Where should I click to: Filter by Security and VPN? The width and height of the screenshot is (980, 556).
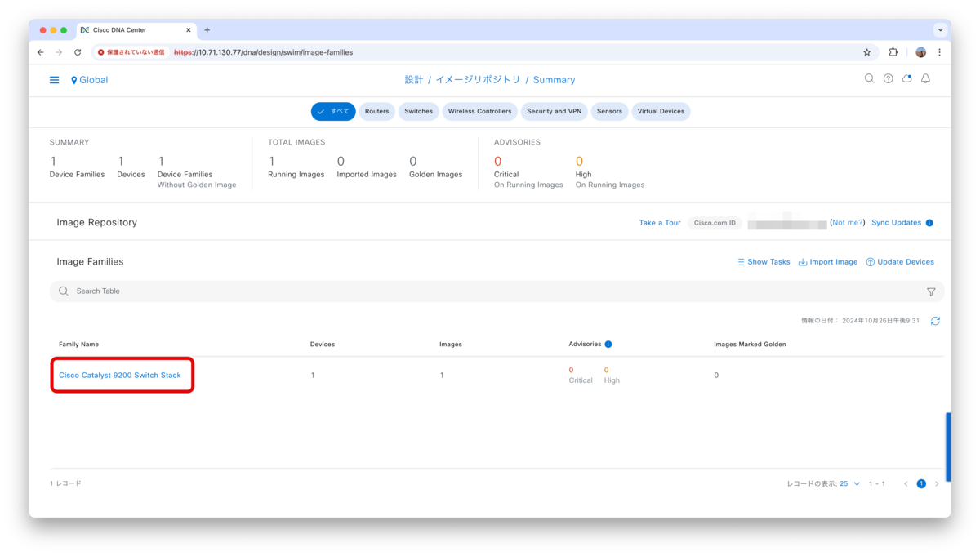554,111
